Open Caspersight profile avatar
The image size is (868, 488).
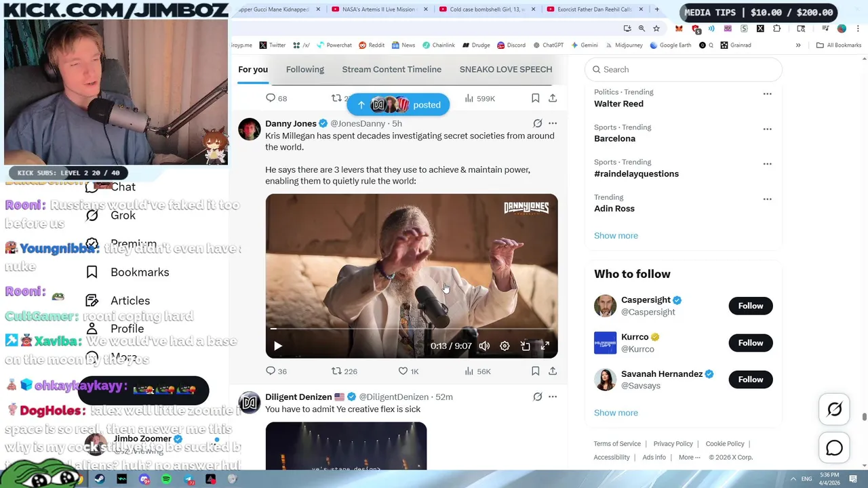click(x=605, y=306)
